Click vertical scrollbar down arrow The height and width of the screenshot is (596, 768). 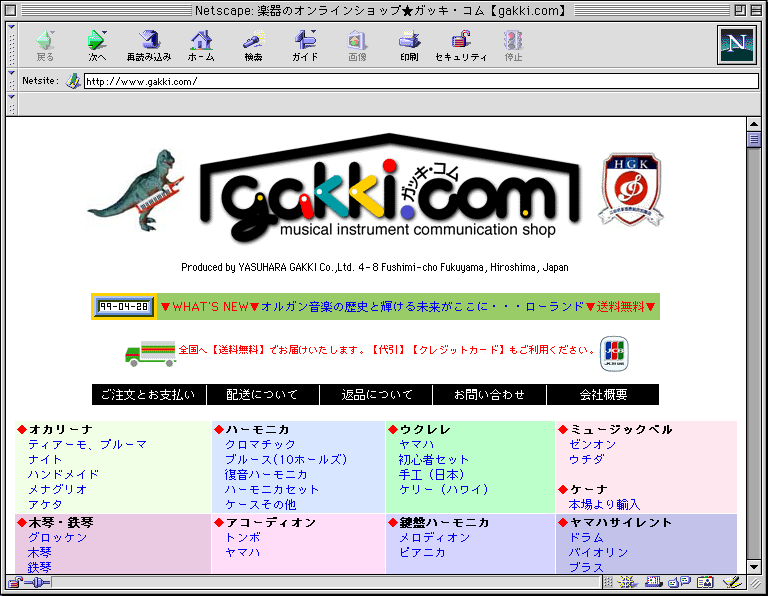click(x=754, y=567)
